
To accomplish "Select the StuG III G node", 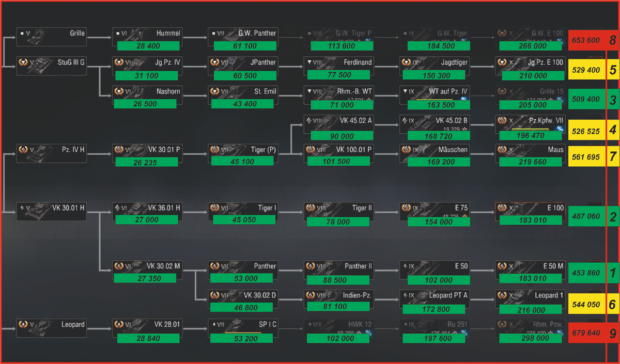I will coord(51,66).
